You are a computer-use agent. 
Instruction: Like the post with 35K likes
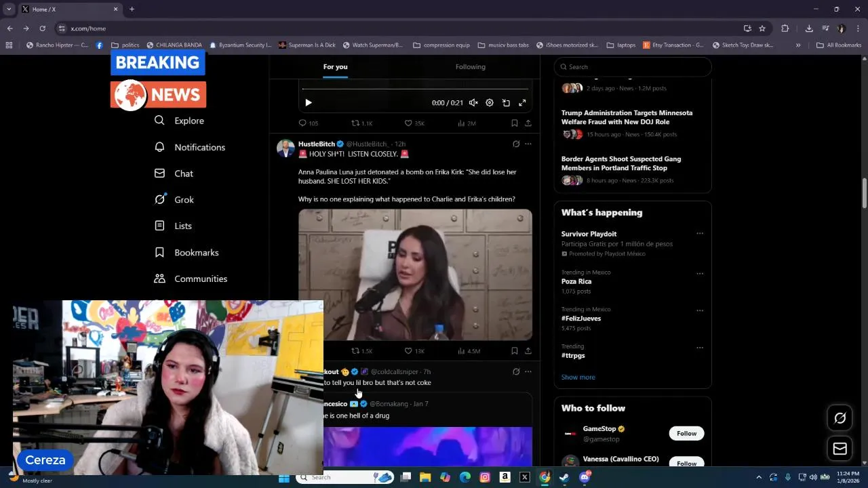click(x=414, y=123)
